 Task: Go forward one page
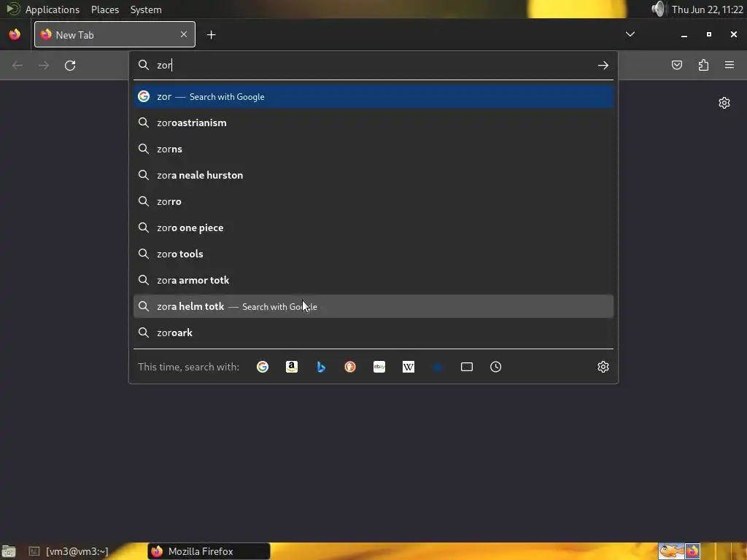pyautogui.click(x=44, y=65)
